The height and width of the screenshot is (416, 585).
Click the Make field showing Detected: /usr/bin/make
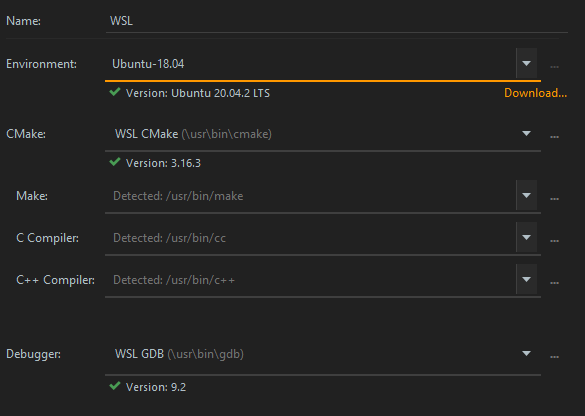pos(310,196)
